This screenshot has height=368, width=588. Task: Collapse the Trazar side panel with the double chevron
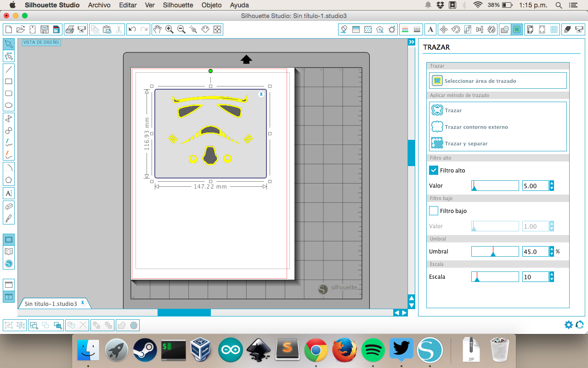(x=412, y=42)
